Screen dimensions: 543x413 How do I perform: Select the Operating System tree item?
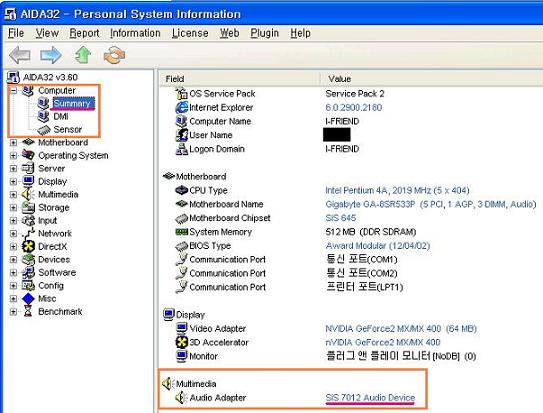pyautogui.click(x=73, y=156)
